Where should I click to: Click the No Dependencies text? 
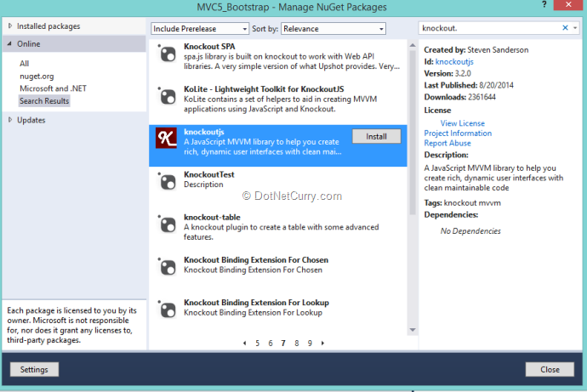coord(470,230)
